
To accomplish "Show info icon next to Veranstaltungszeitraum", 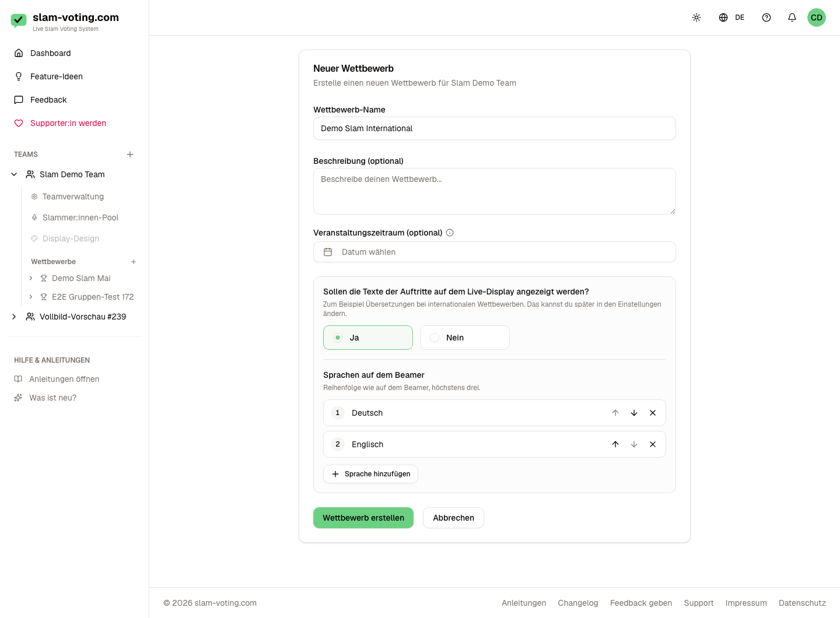I will (450, 233).
